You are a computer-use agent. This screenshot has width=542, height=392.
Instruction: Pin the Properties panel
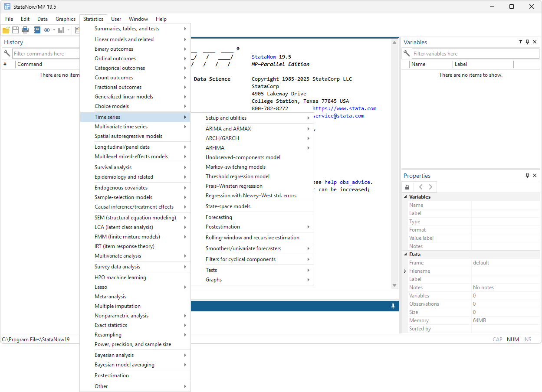(527, 176)
